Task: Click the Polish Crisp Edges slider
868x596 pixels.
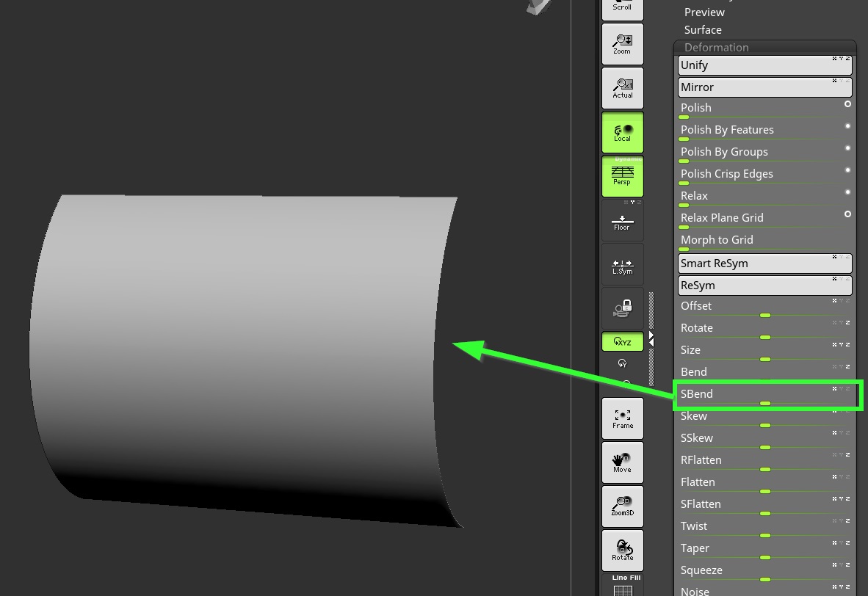Action: (765, 175)
